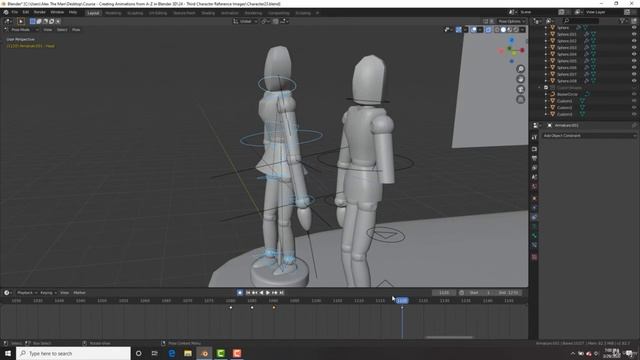
Task: Open the timeline Marker menu
Action: [80, 293]
